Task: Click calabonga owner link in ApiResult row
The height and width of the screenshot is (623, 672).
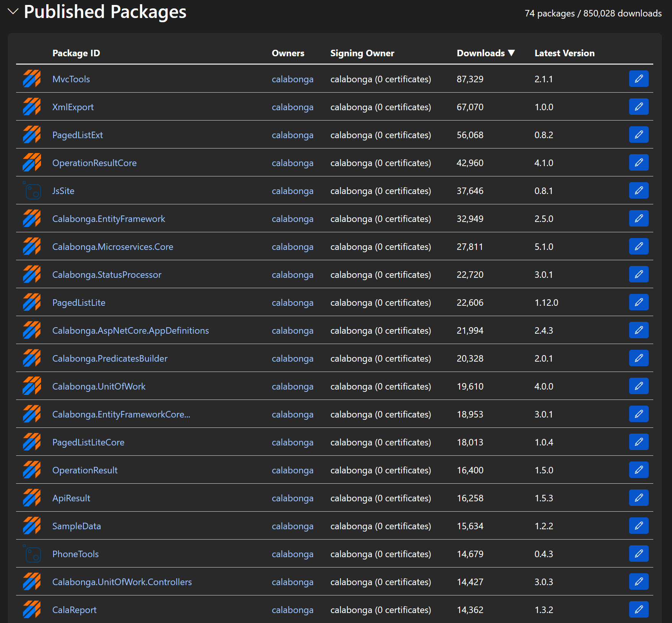Action: click(292, 498)
